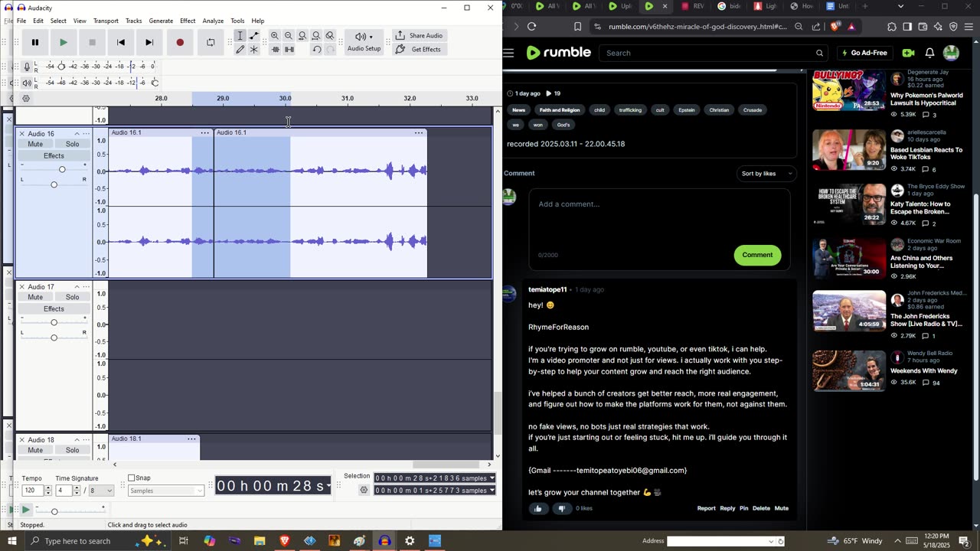Click the Share Audio button
980x551 pixels.
point(419,36)
